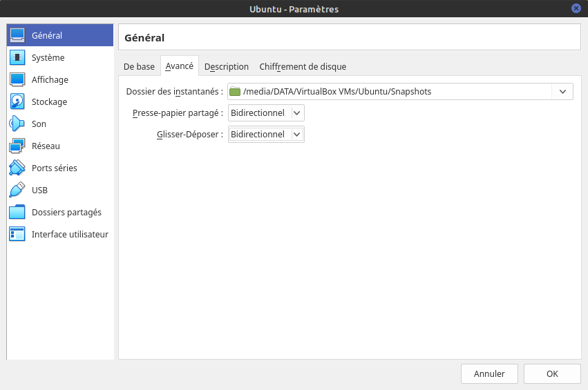588x390 pixels.
Task: Open the Système chip icon
Action: click(x=17, y=57)
